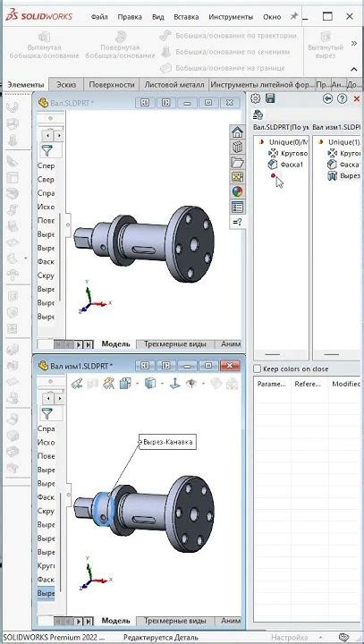Enable the Keep colors on close checkbox
This screenshot has height=644, width=364.
point(258,369)
